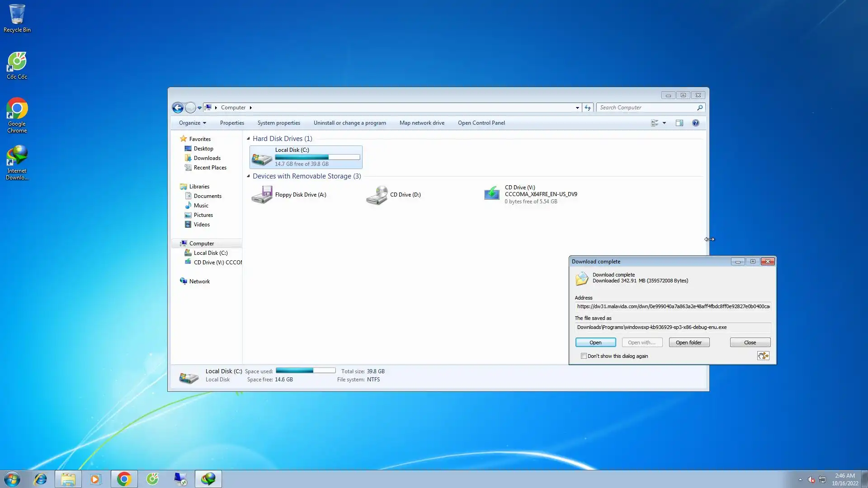The height and width of the screenshot is (488, 868).
Task: Click the Search Computer input field
Action: 646,108
